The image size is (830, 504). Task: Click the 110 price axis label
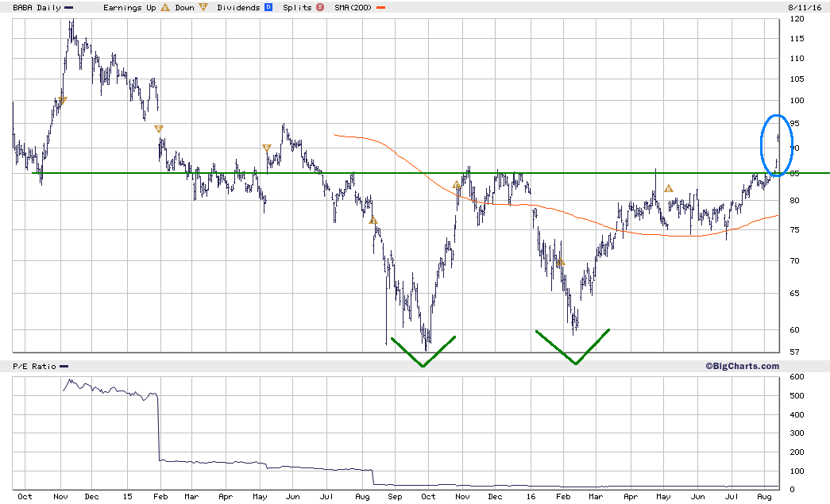pyautogui.click(x=797, y=59)
